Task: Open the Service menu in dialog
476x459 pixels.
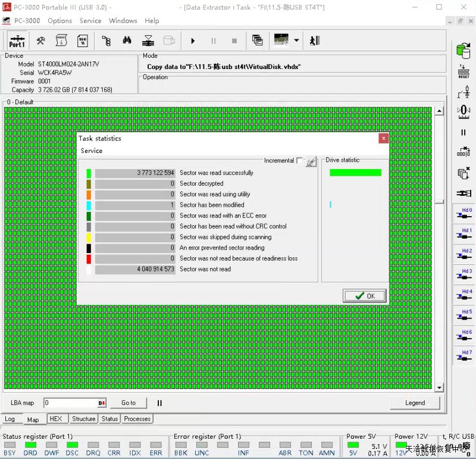Action: coord(92,151)
